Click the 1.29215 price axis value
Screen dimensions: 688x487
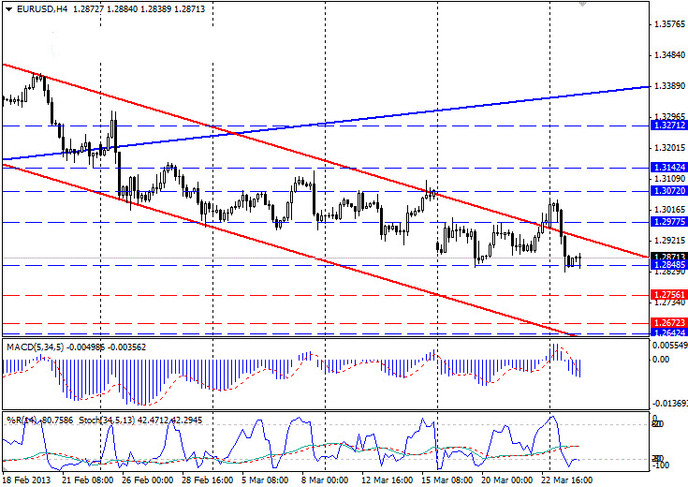[x=669, y=241]
